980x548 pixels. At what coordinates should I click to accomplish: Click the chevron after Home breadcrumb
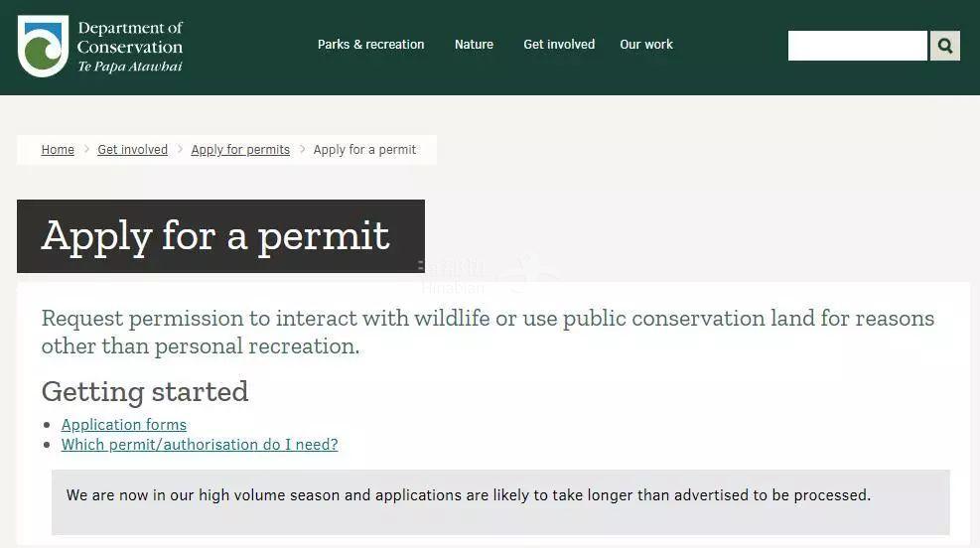tap(86, 149)
